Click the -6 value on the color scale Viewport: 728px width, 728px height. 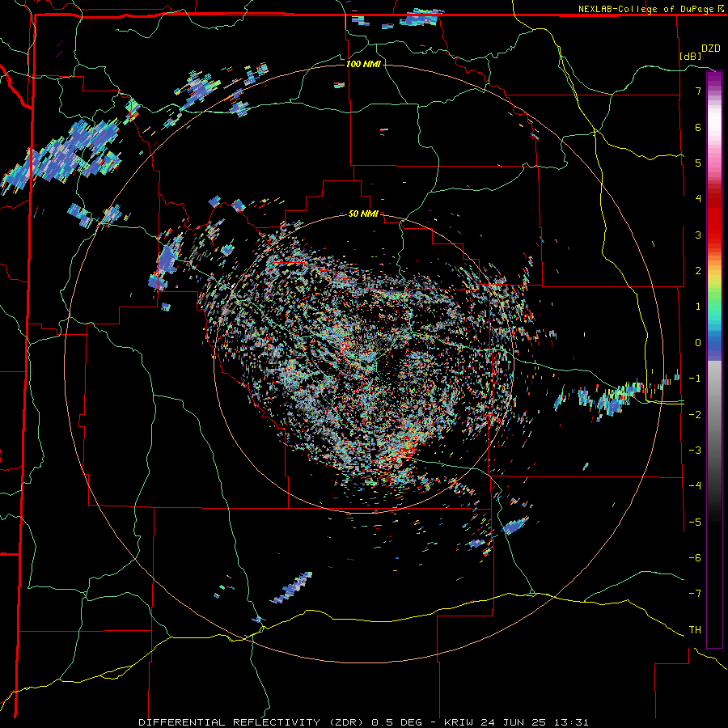(x=695, y=558)
